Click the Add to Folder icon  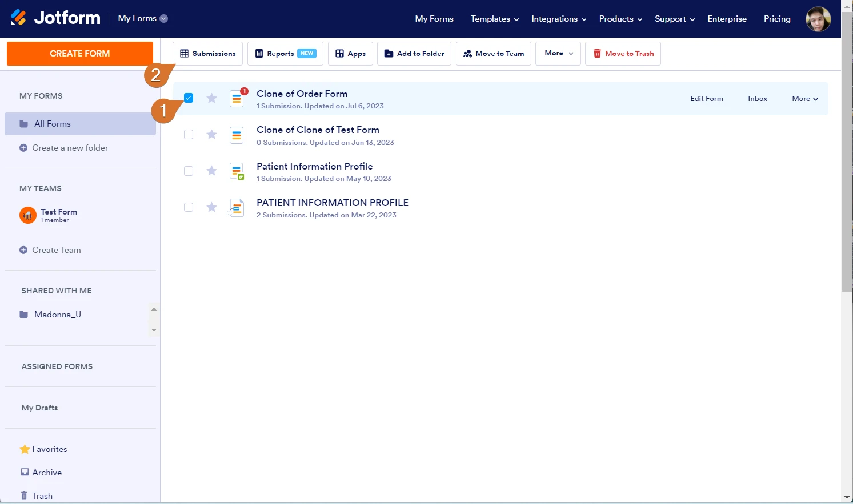tap(389, 53)
